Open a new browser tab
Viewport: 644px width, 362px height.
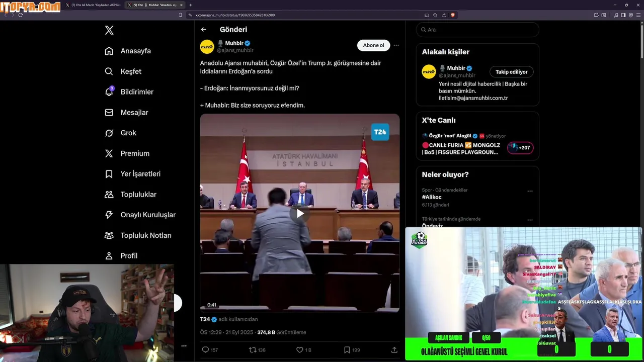191,5
